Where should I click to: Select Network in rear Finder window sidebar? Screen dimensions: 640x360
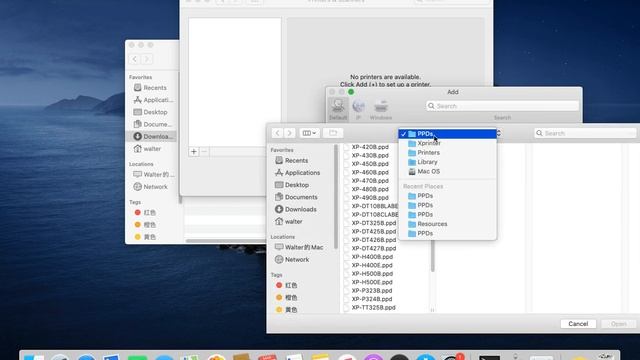pyautogui.click(x=151, y=187)
